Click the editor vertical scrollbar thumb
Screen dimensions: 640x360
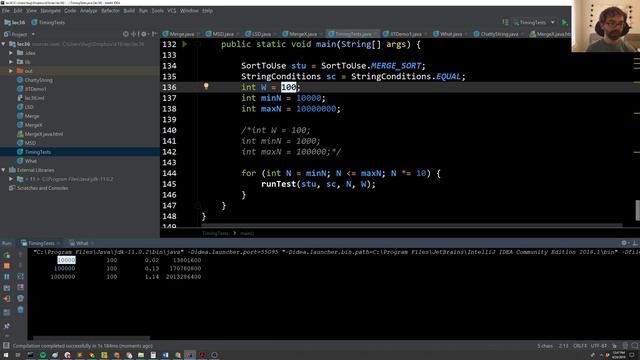pyautogui.click(x=638, y=210)
